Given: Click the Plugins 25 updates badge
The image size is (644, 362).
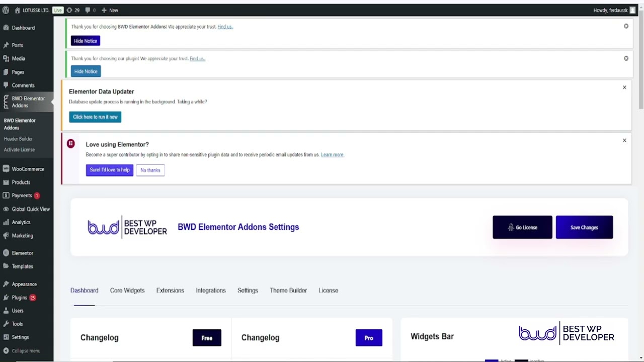Looking at the screenshot, I should coord(33,298).
